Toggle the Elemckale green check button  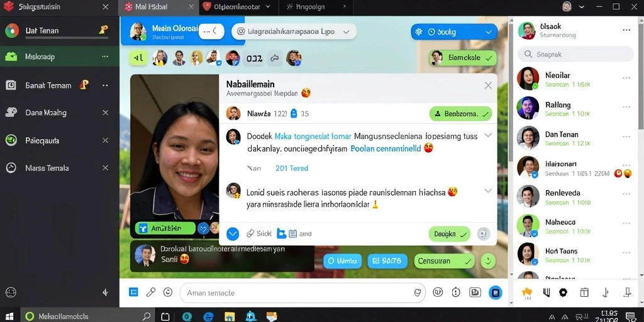pyautogui.click(x=462, y=58)
